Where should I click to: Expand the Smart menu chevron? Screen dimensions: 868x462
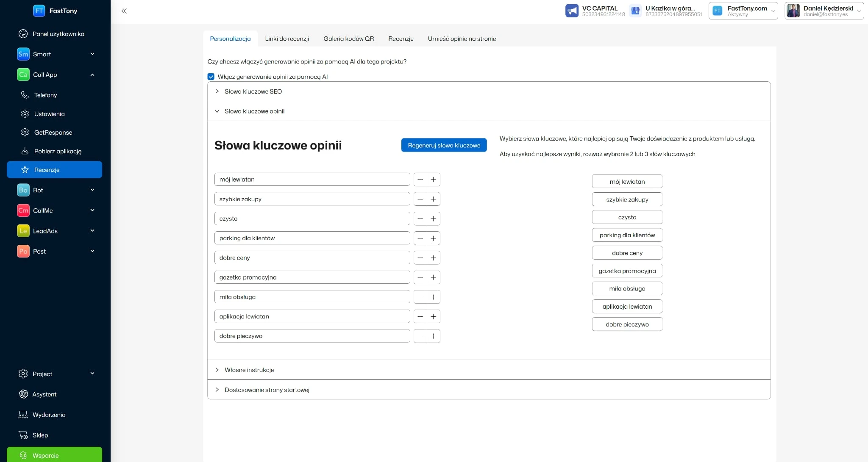coord(92,54)
